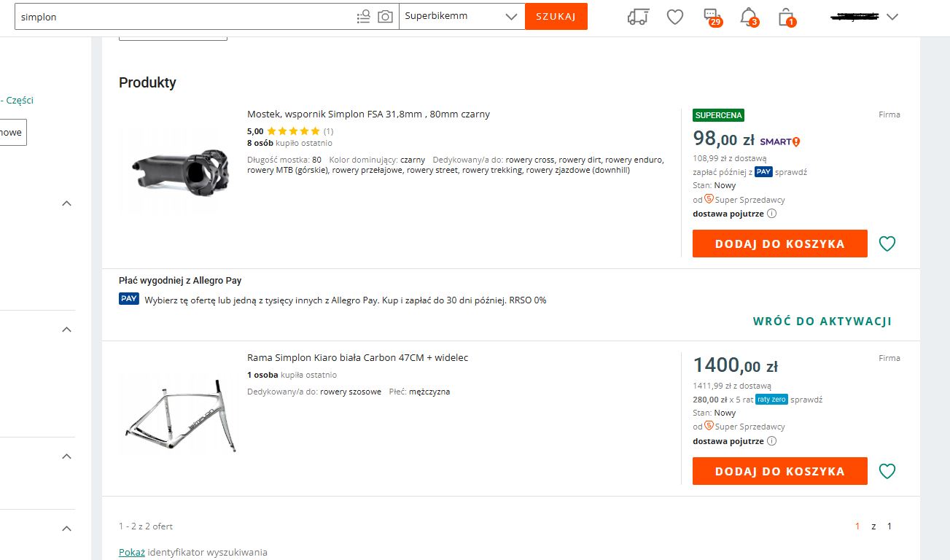Click the WRÓĆ DO AKTYWACJI link
The width and height of the screenshot is (950, 560).
(822, 321)
